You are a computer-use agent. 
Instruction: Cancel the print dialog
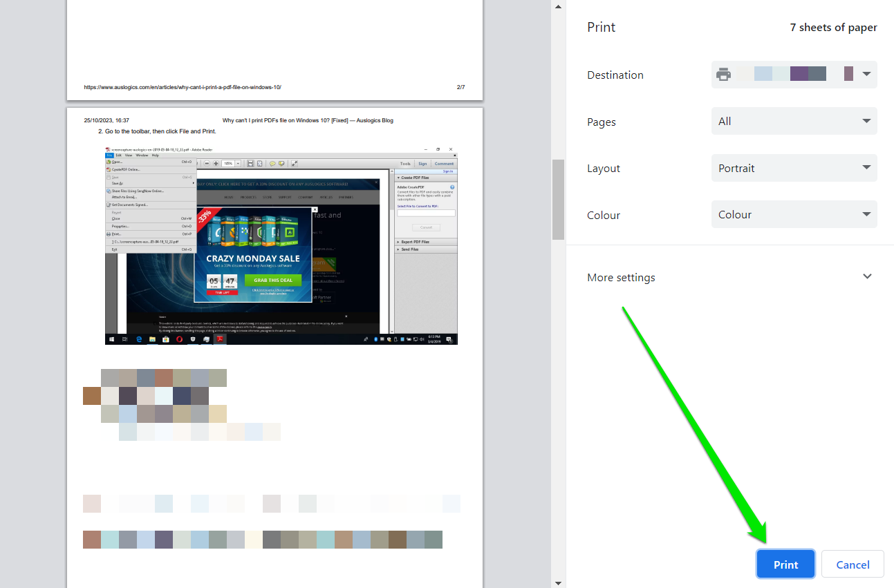[853, 565]
